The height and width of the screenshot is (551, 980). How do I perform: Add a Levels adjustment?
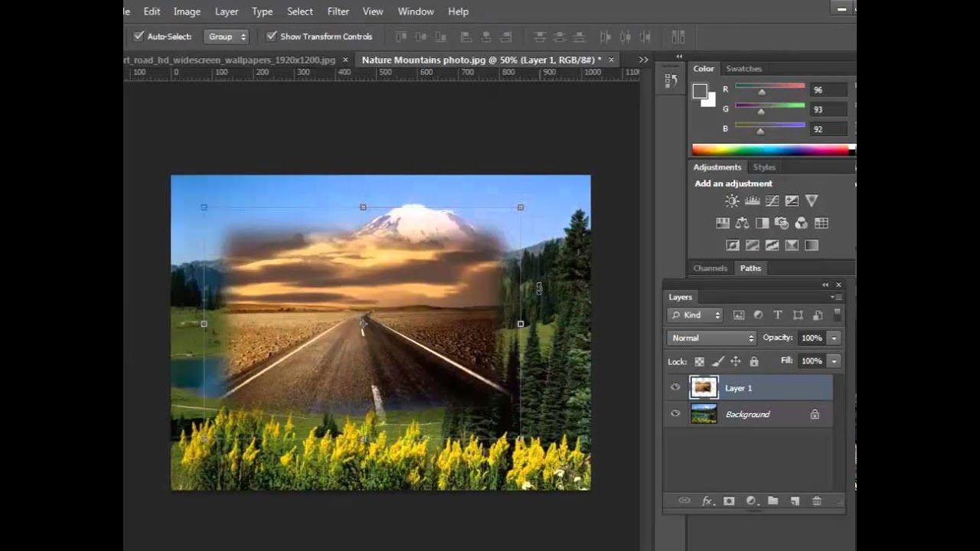click(x=752, y=201)
